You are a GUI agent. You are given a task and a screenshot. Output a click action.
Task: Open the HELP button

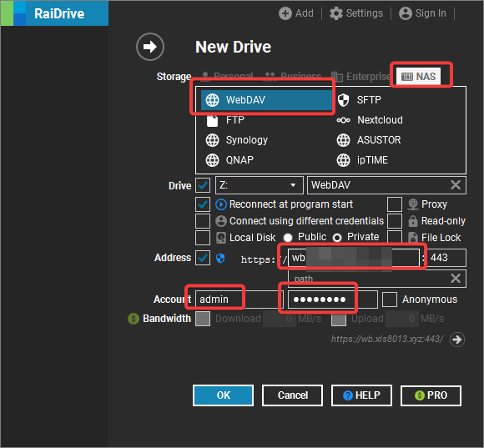[x=362, y=395]
